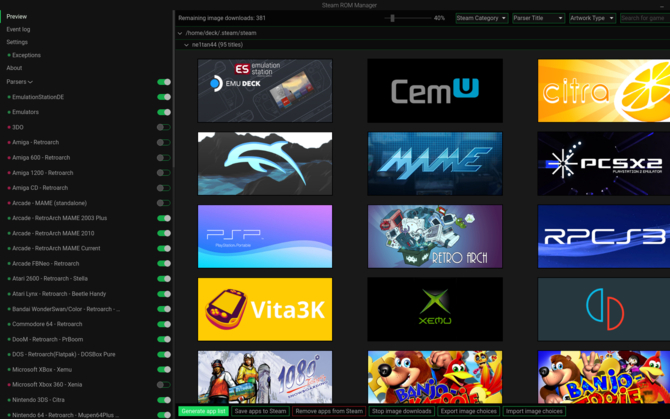Adjust the image size slider at 40%
The image size is (670, 419).
[x=392, y=18]
